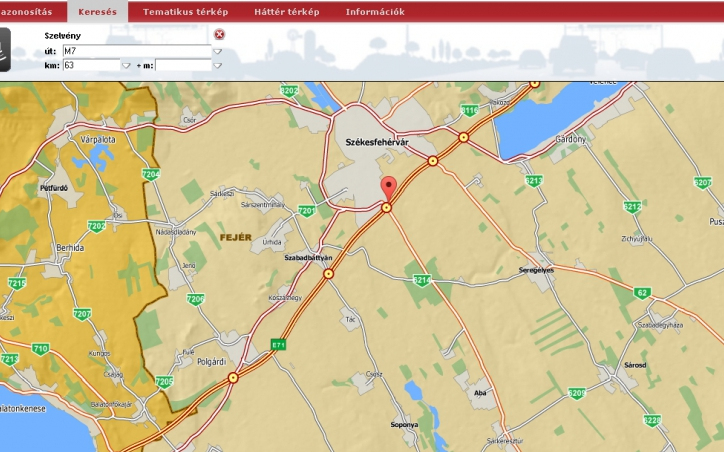Switch to the Információk tab

[375, 12]
